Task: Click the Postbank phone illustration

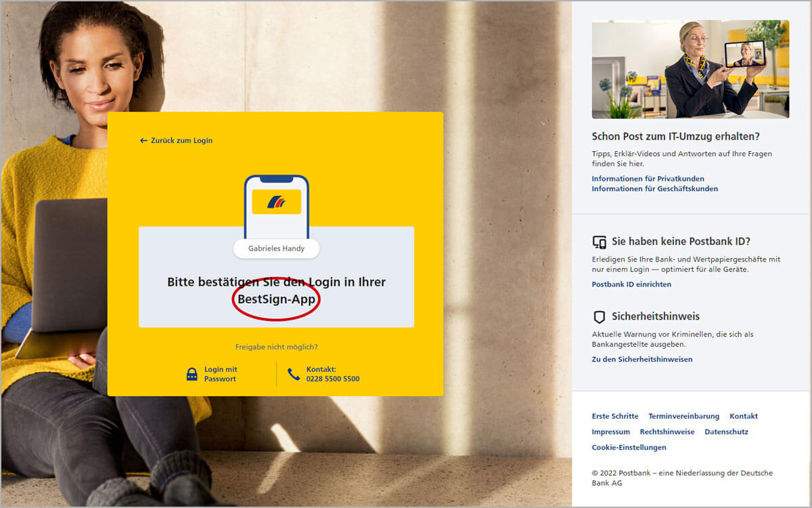Action: pyautogui.click(x=276, y=207)
